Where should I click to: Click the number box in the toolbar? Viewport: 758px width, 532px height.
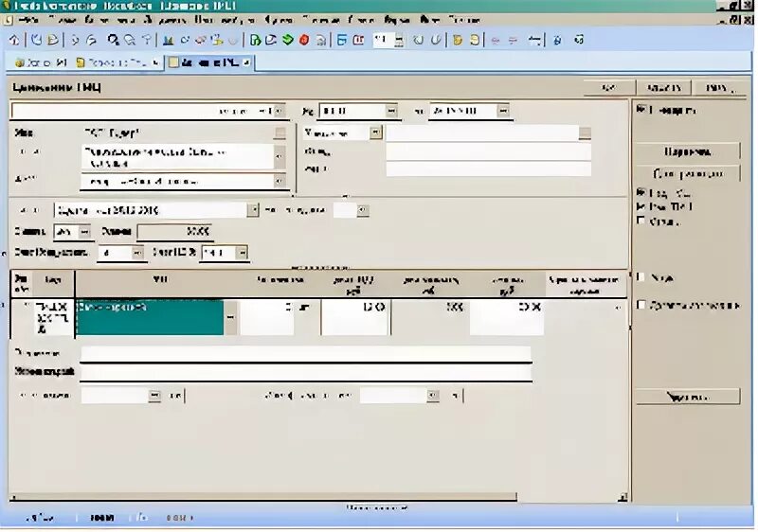pos(383,40)
